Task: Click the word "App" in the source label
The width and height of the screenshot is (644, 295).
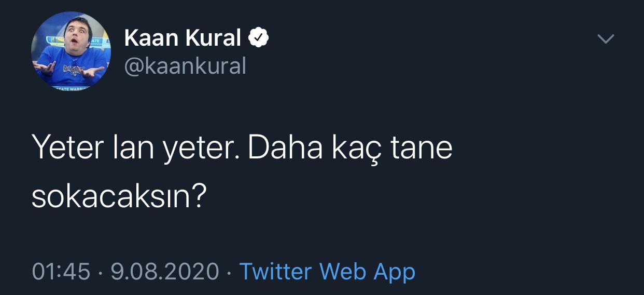Action: 395,273
